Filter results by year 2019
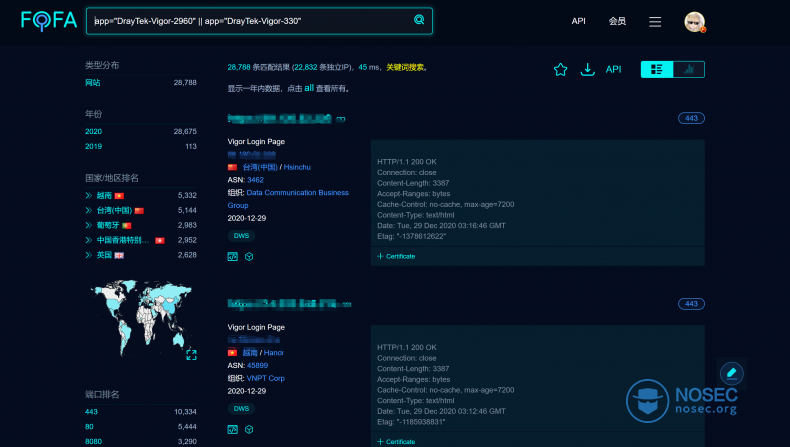790x447 pixels. coord(93,147)
